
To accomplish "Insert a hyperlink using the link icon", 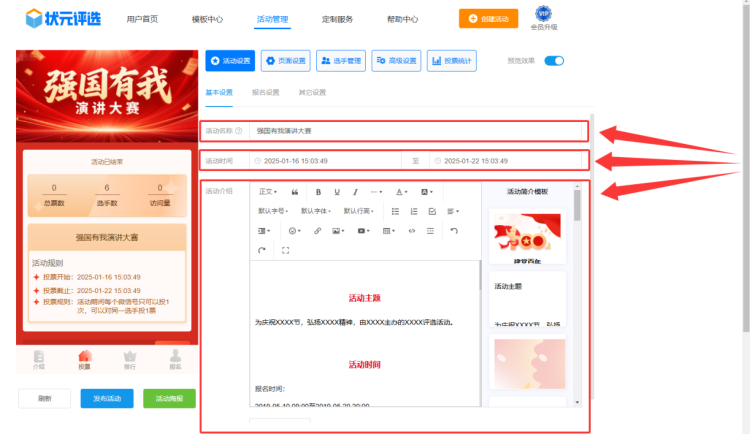I will tap(318, 231).
